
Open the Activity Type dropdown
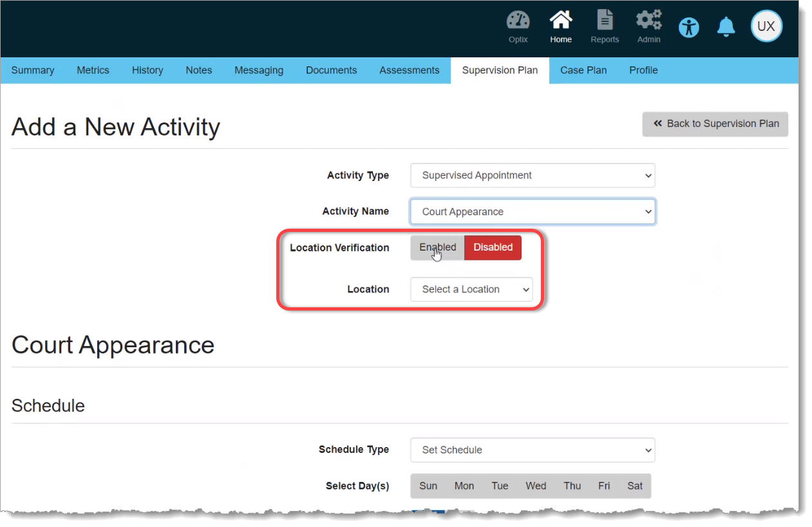click(532, 175)
